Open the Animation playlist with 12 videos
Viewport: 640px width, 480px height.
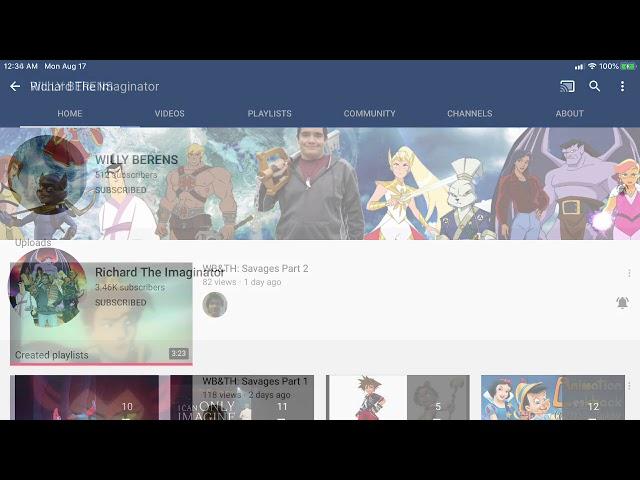553,398
